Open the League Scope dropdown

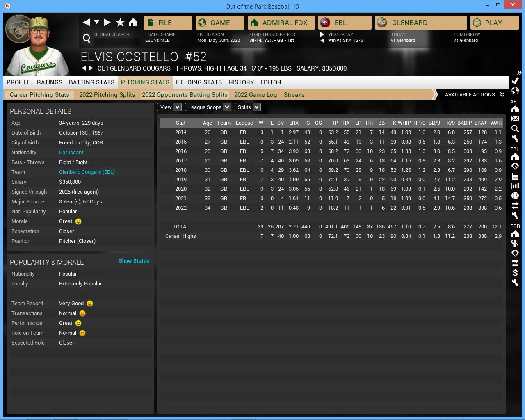coord(208,107)
